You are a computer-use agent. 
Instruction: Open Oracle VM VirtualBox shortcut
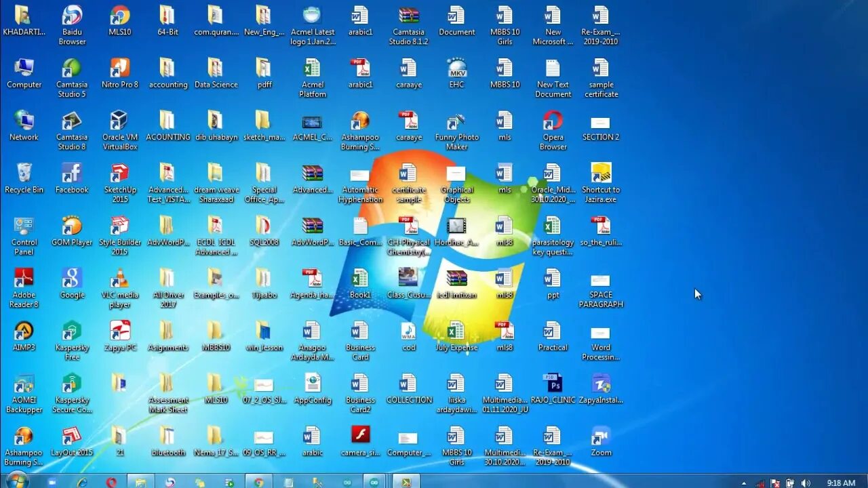tap(120, 130)
